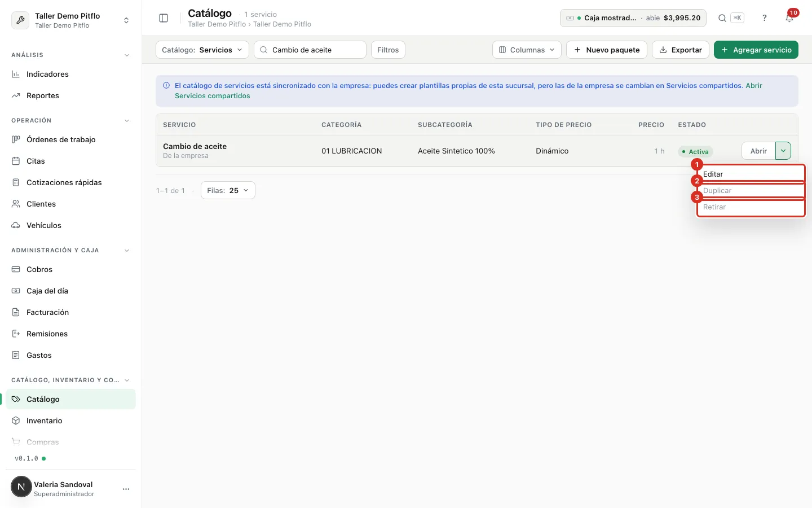Open Cobros in sidebar
812x508 pixels.
70,269
